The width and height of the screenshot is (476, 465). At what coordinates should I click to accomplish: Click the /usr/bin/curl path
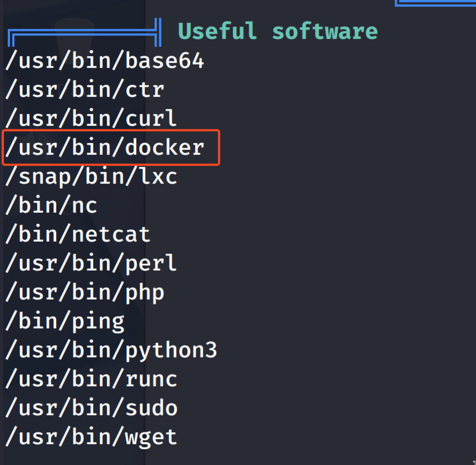pos(91,118)
